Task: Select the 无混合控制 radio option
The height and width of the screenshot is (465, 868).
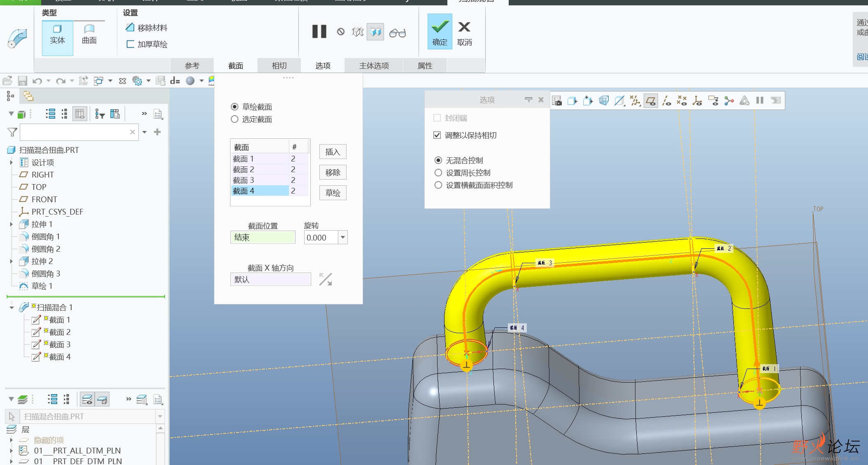Action: pyautogui.click(x=438, y=160)
